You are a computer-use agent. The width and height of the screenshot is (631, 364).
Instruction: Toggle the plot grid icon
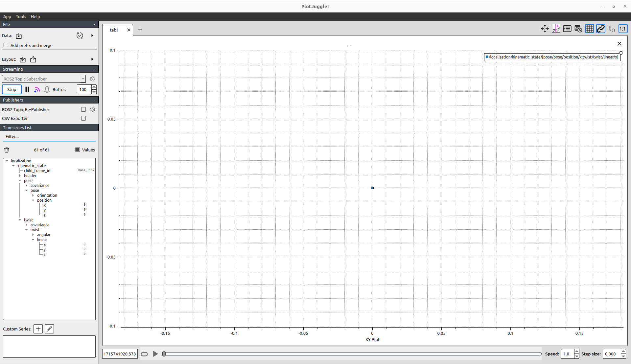[x=589, y=29]
